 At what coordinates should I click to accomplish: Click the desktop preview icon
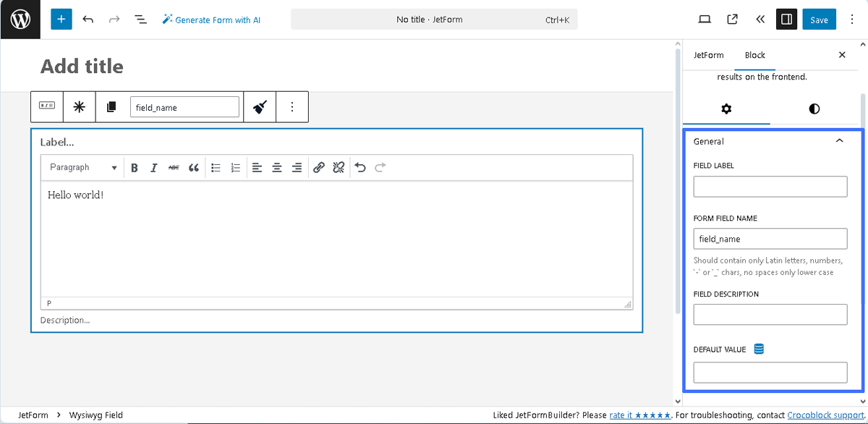tap(704, 19)
